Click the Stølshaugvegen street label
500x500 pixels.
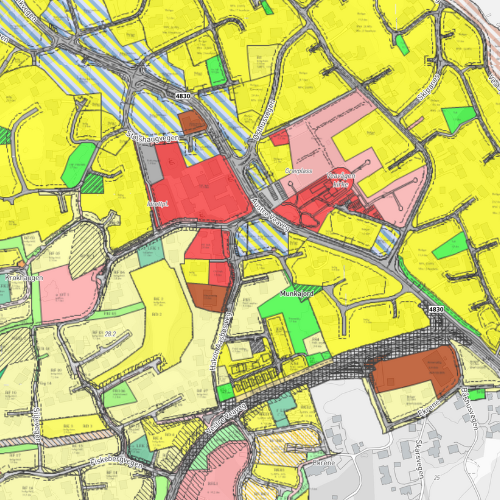(x=153, y=137)
